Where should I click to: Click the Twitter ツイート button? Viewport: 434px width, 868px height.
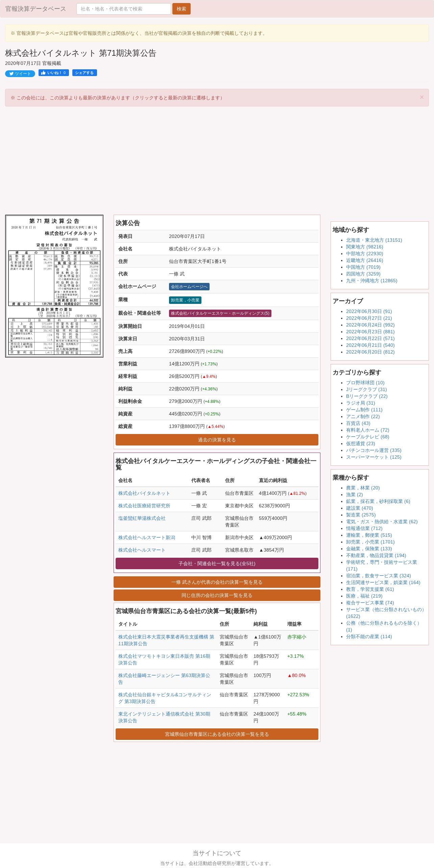(x=20, y=74)
